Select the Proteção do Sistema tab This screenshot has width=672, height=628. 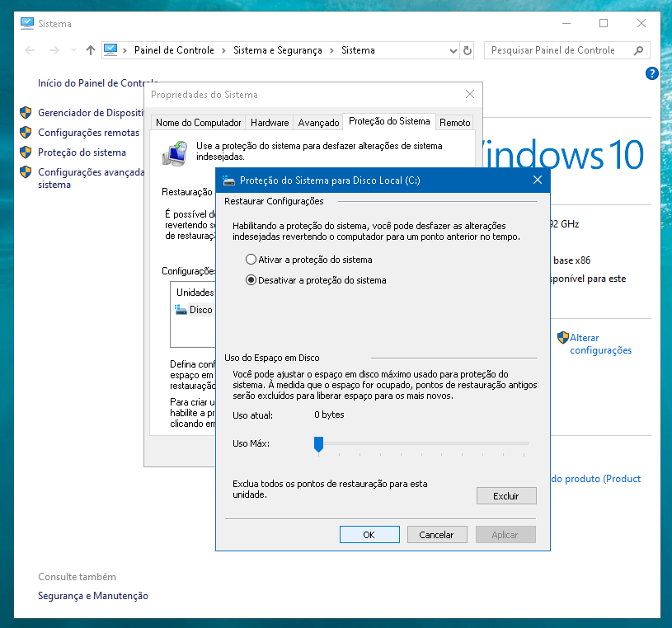(389, 121)
